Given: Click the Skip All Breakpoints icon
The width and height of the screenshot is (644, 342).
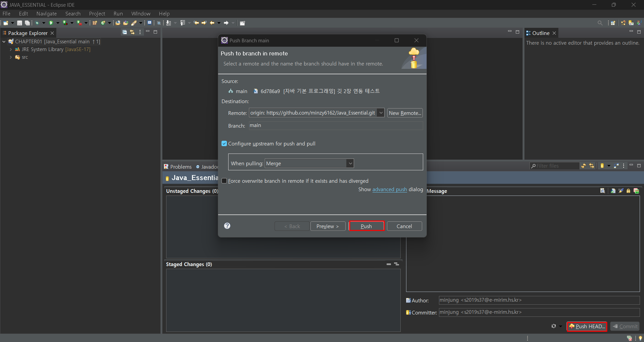Looking at the screenshot, I should (159, 23).
